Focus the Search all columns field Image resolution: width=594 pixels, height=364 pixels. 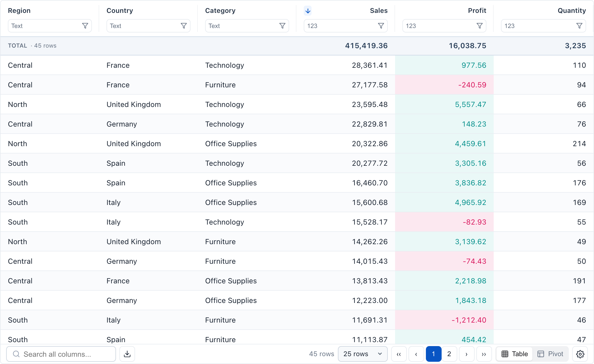tap(61, 354)
